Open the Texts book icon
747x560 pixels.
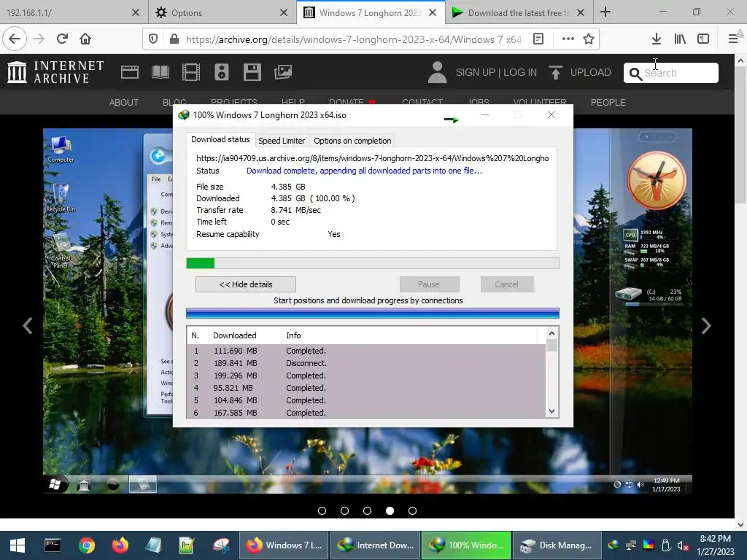(160, 72)
